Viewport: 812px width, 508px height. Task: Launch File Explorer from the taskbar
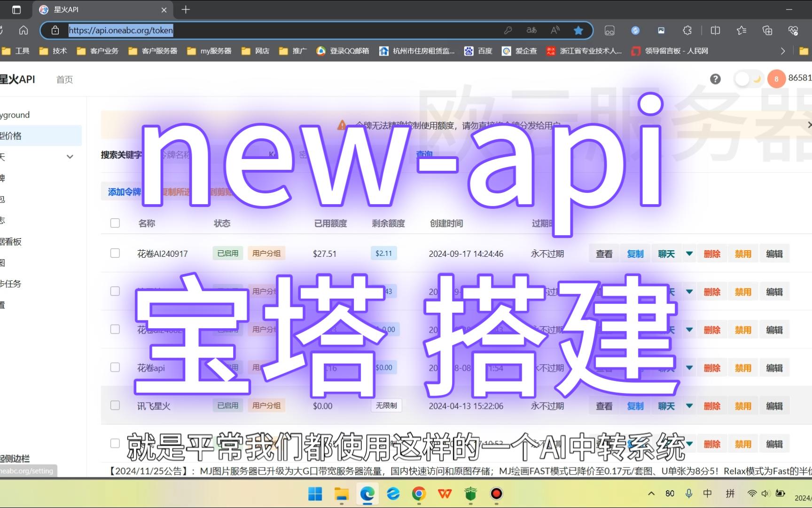[342, 493]
